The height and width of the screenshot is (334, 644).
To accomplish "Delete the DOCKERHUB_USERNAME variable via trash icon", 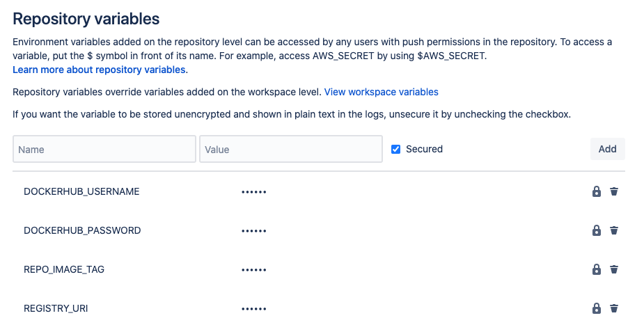I will click(x=614, y=191).
